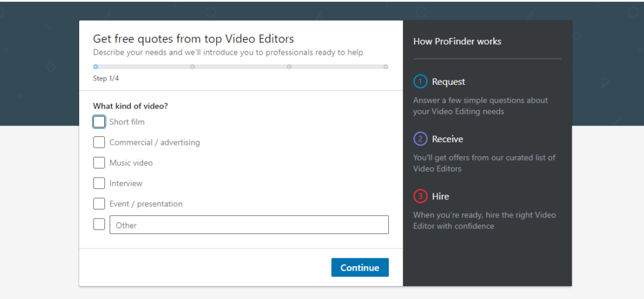This screenshot has height=299, width=644.
Task: Click the second progress bar step dot
Action: pos(192,66)
